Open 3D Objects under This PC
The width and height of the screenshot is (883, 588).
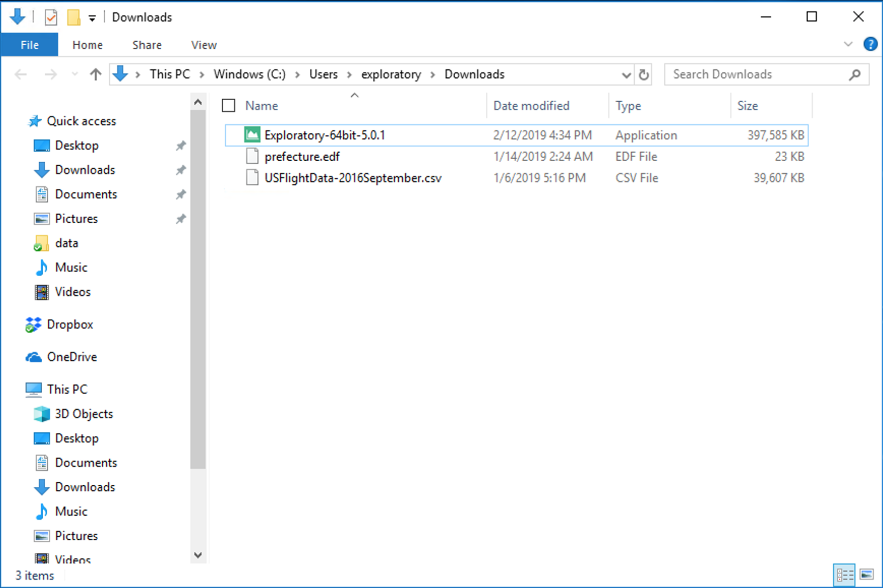coord(84,414)
